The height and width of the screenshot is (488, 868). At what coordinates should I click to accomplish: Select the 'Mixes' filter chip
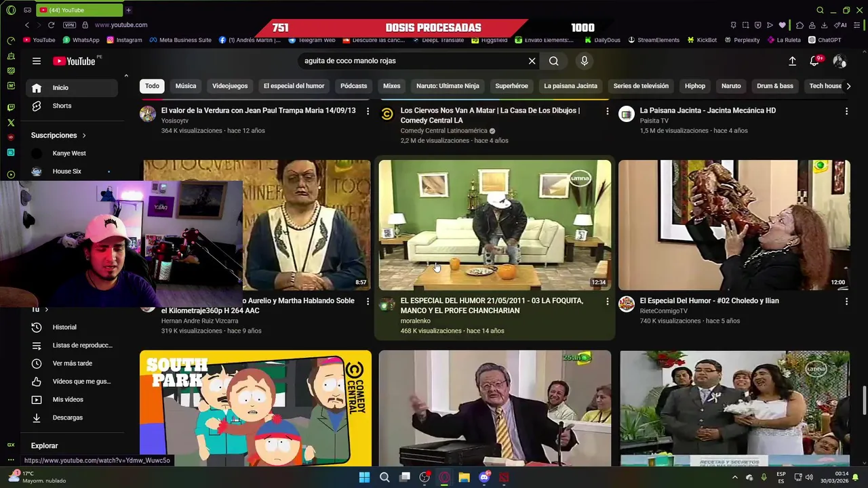point(391,86)
